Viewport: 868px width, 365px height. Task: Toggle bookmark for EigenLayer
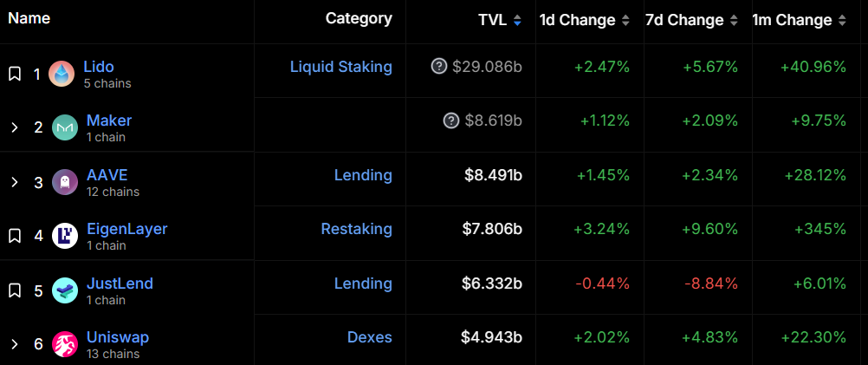tap(15, 236)
